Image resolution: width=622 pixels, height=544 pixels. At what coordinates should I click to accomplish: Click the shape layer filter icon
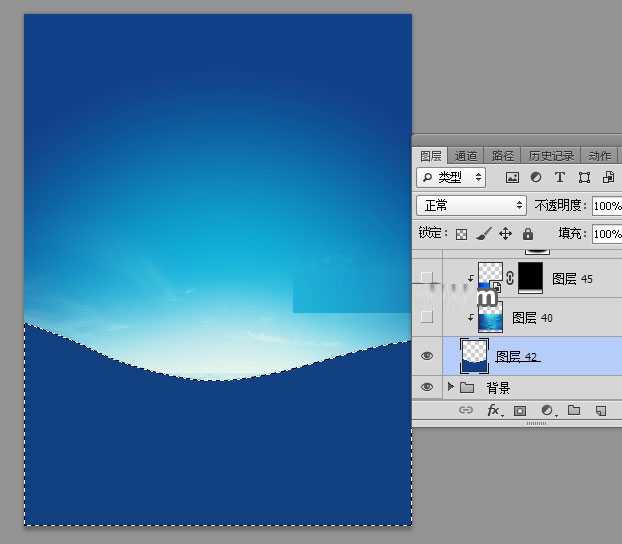pyautogui.click(x=584, y=177)
